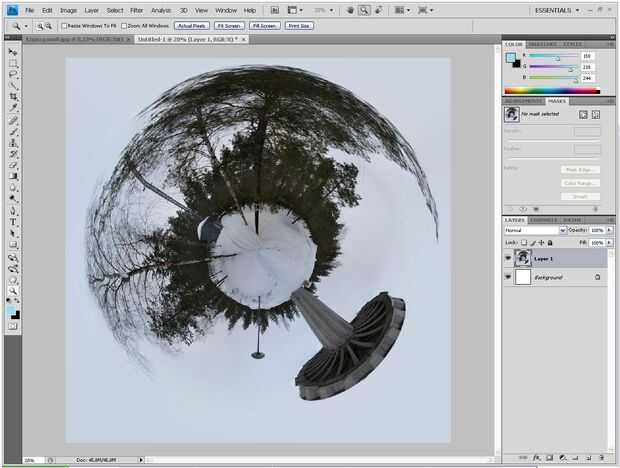Select the Horizontal Type tool
Screen dimensions: 620x468
coord(13,221)
